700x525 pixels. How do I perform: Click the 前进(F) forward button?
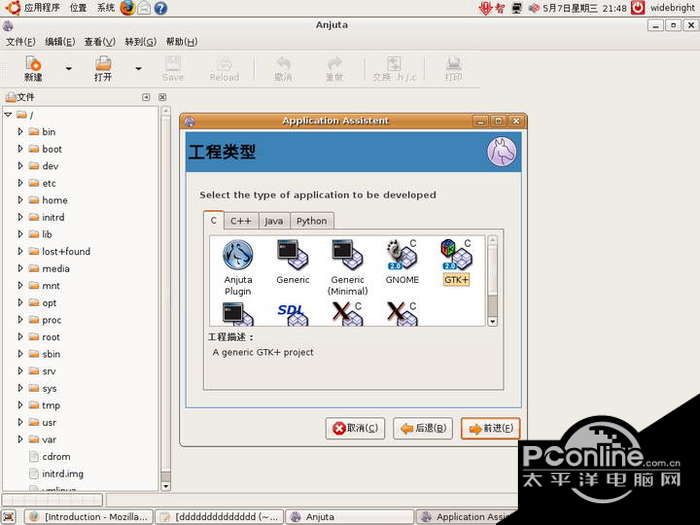click(491, 429)
